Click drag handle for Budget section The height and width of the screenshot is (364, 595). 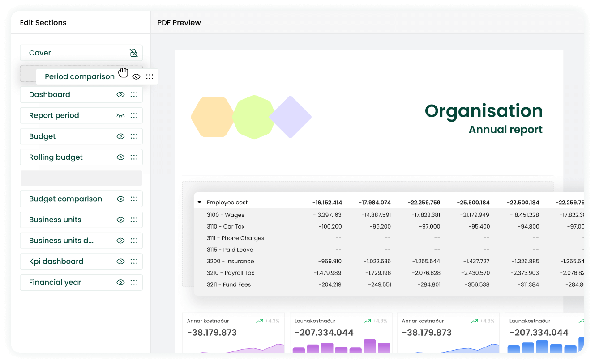tap(134, 136)
